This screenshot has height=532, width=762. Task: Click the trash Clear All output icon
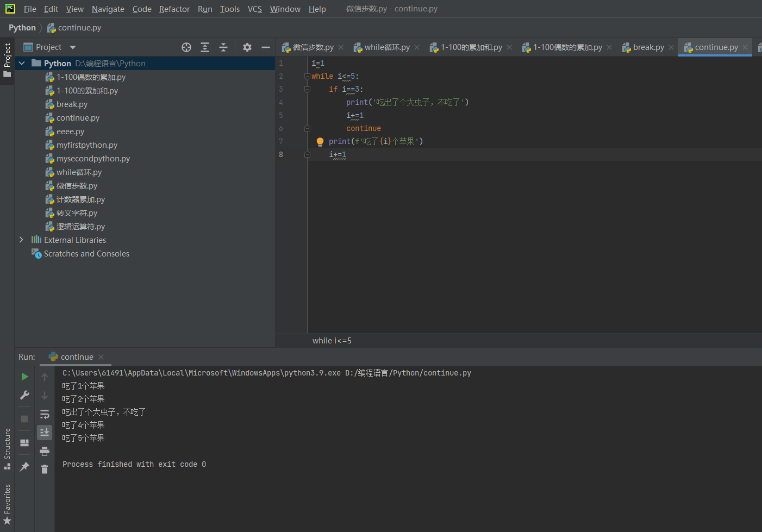(45, 469)
